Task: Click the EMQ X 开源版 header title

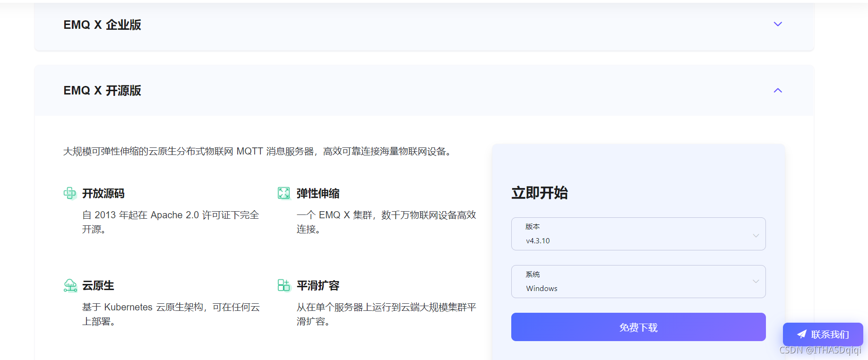Action: pos(102,90)
